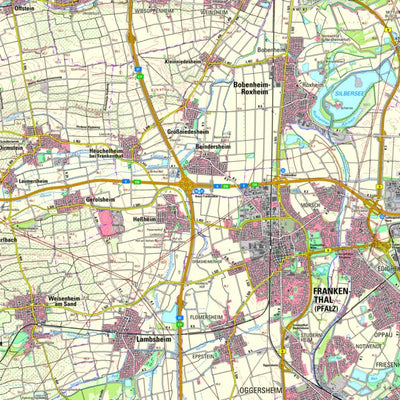This screenshot has width=400, height=400.
Task: Select the Gerolsheim place name
Action: click(100, 200)
